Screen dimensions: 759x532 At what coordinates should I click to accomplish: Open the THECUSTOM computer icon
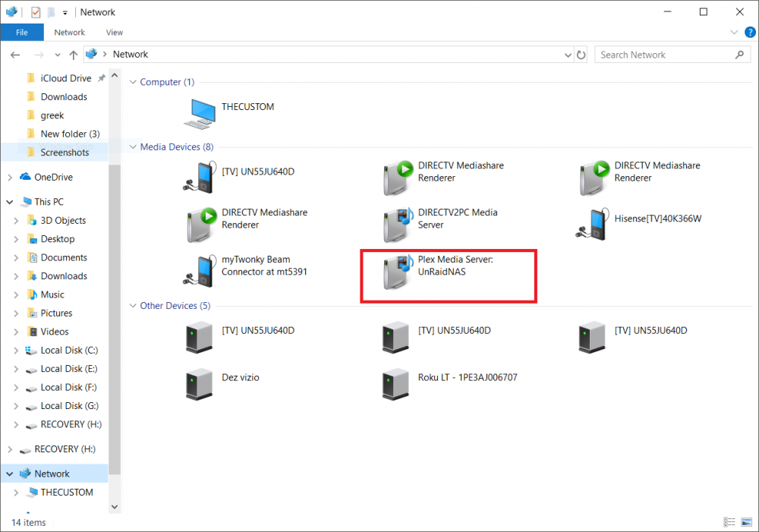point(200,114)
